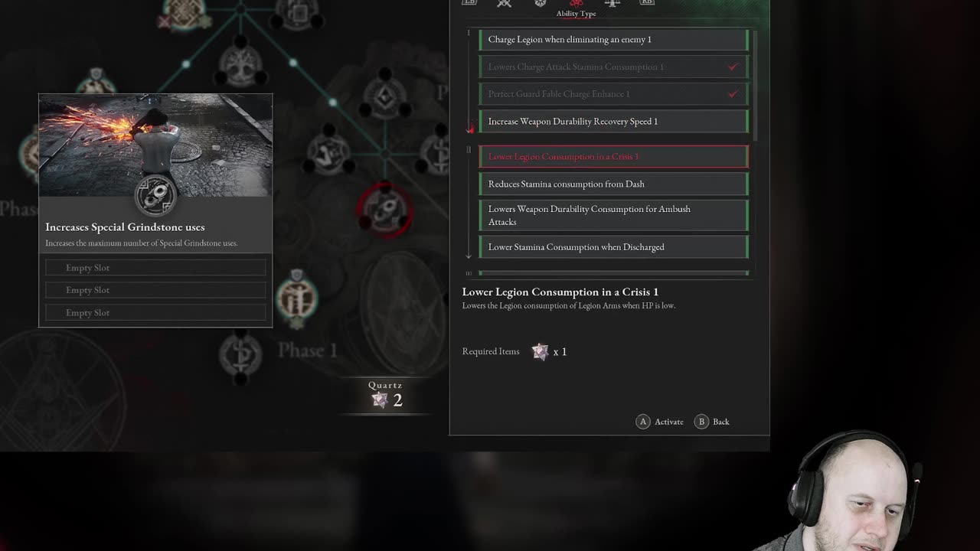Click the Special Grindstone preview thumbnail
980x551 pixels.
pyautogui.click(x=155, y=146)
